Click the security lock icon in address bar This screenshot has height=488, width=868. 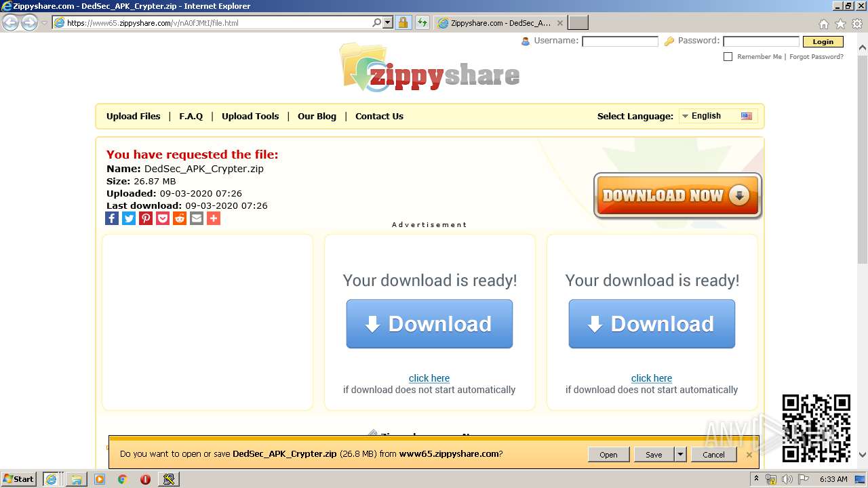403,22
